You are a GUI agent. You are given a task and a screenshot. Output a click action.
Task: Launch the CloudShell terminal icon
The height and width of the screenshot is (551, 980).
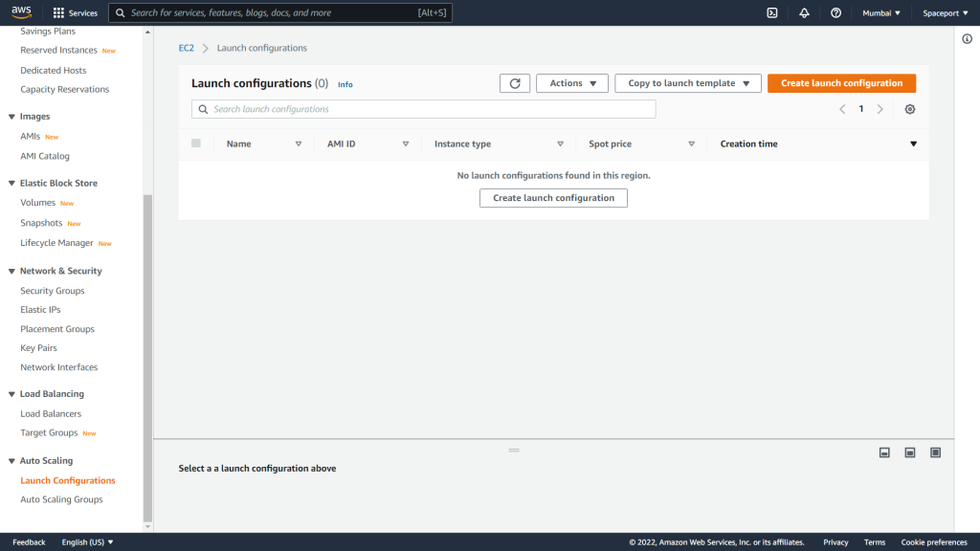pos(772,12)
